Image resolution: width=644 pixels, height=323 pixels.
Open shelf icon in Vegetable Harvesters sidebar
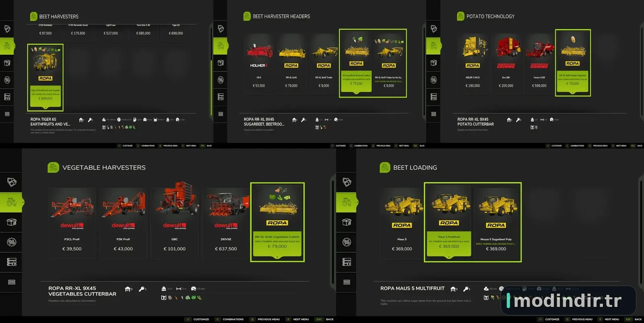(x=12, y=262)
